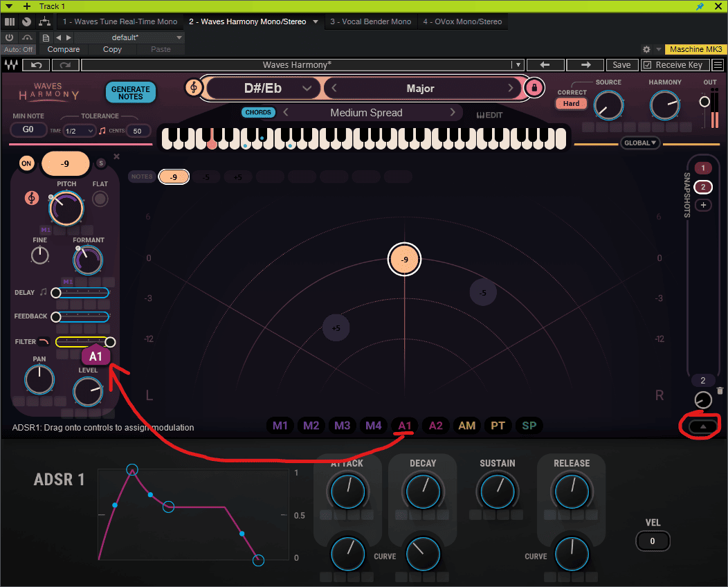Click the Auto: Off button
The width and height of the screenshot is (728, 587).
pos(19,49)
